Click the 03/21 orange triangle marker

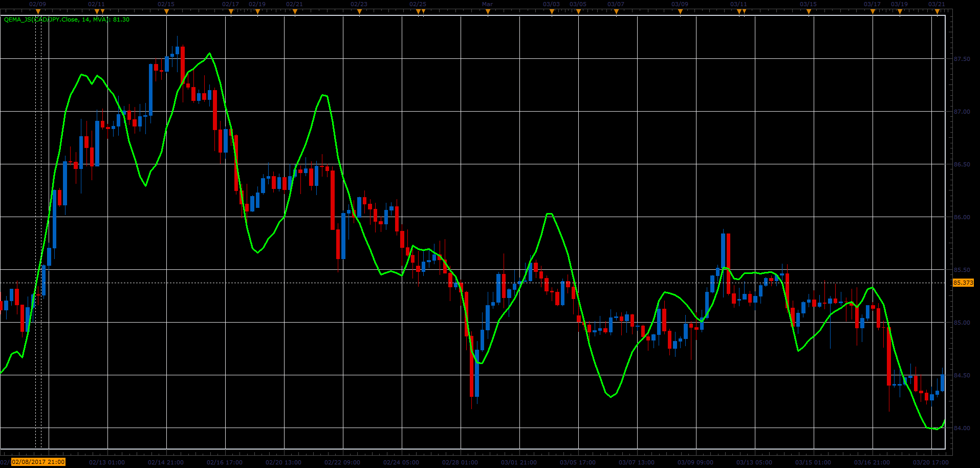tap(937, 11)
